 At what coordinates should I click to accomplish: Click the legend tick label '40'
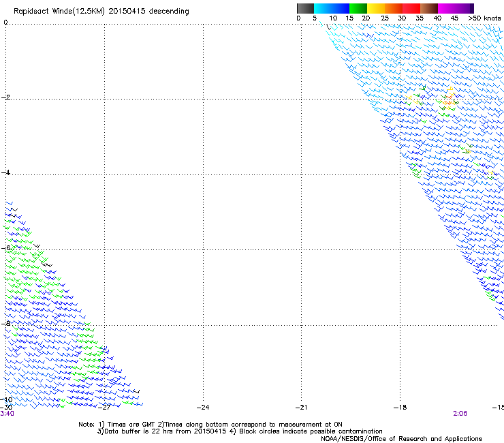pyautogui.click(x=437, y=18)
